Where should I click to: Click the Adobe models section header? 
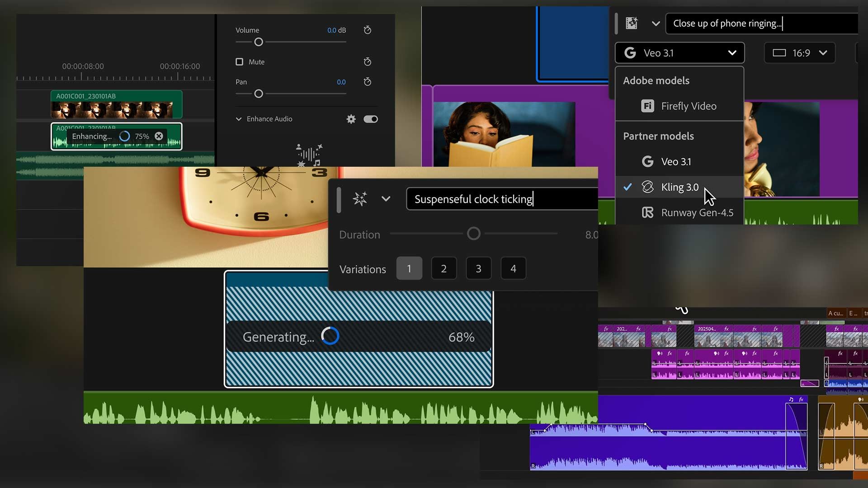click(656, 80)
